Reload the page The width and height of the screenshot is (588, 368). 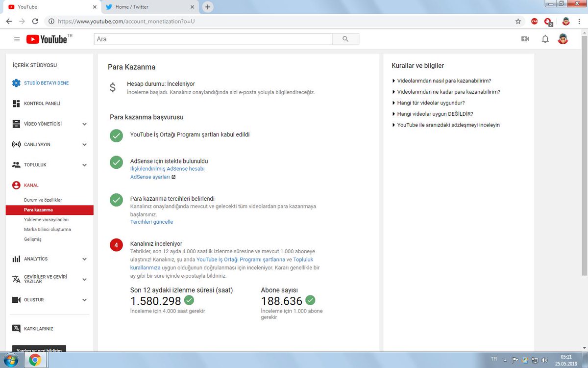click(x=35, y=22)
